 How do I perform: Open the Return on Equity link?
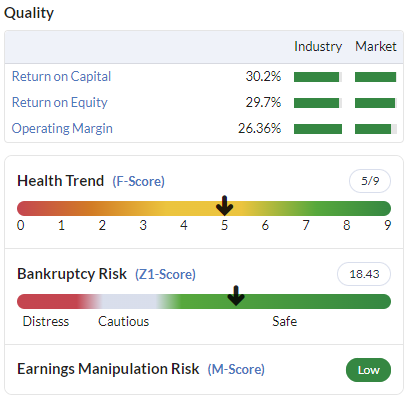click(x=60, y=103)
